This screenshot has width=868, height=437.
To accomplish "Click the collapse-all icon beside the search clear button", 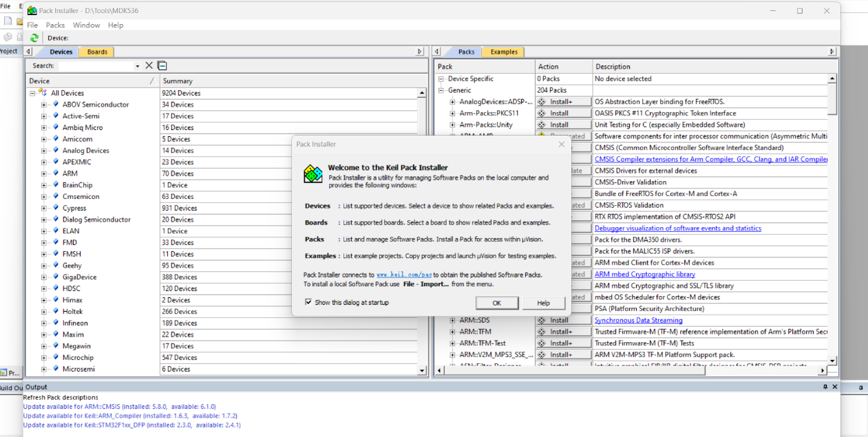I will [162, 65].
